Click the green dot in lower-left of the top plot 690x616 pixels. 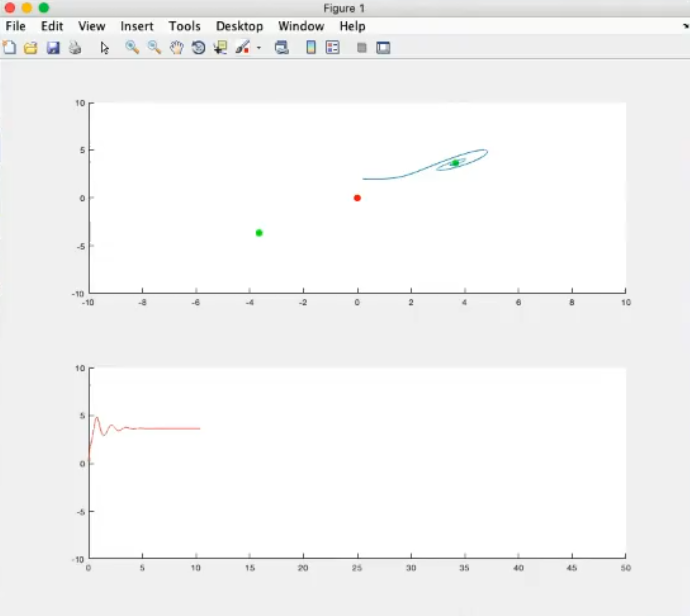[259, 233]
